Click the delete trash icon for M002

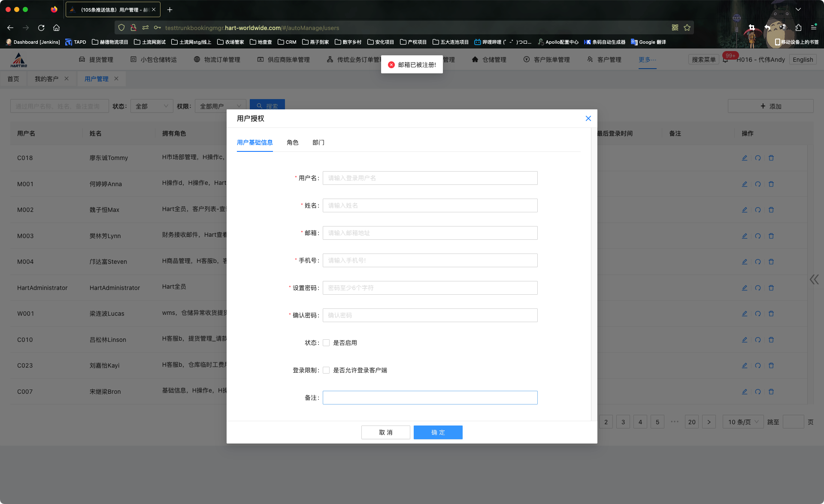coord(771,210)
